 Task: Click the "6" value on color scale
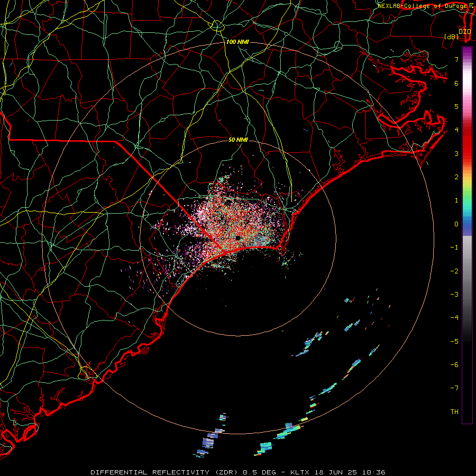pyautogui.click(x=456, y=83)
